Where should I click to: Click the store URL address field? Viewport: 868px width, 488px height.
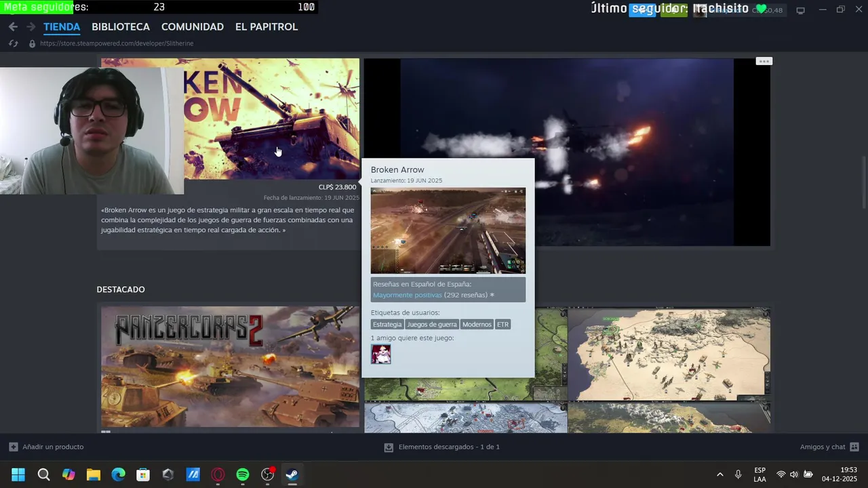tap(117, 43)
